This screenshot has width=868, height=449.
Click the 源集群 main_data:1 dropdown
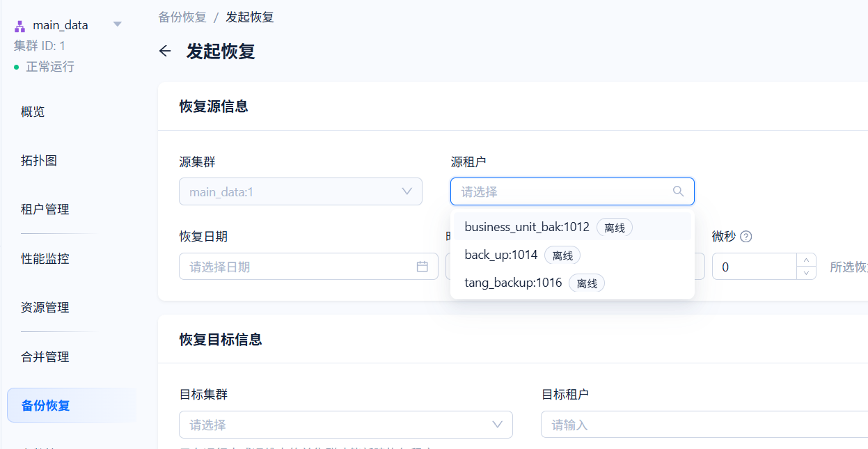(300, 191)
